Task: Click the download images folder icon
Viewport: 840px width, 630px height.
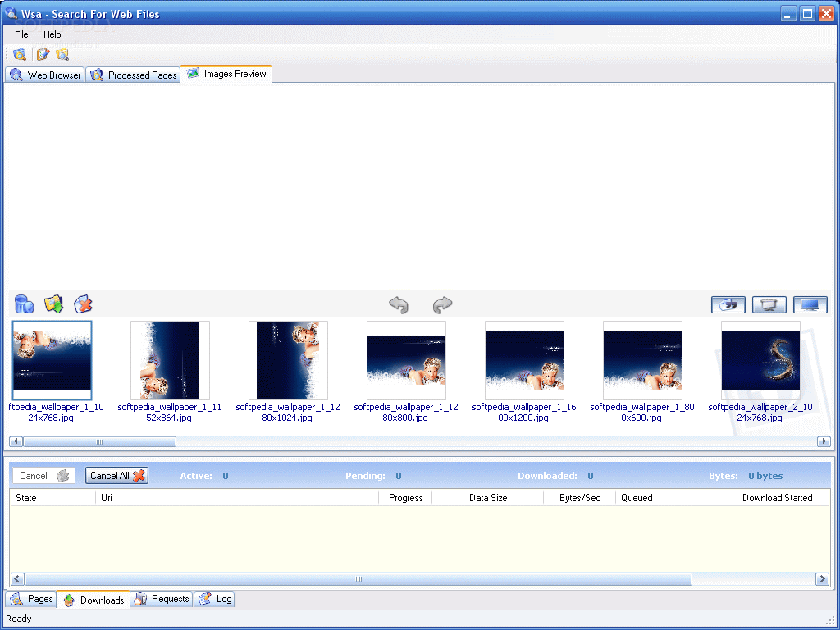Action: [x=53, y=304]
